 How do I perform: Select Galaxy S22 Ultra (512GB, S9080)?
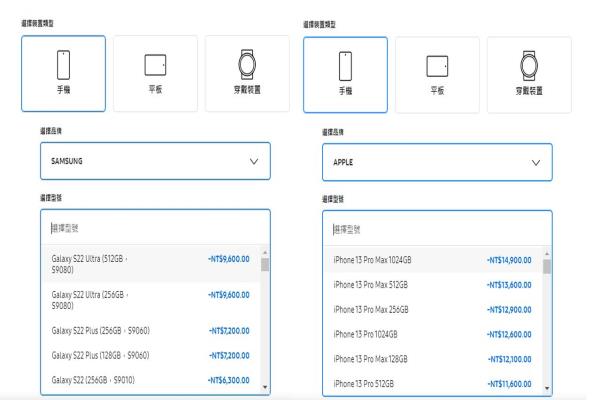[151, 264]
